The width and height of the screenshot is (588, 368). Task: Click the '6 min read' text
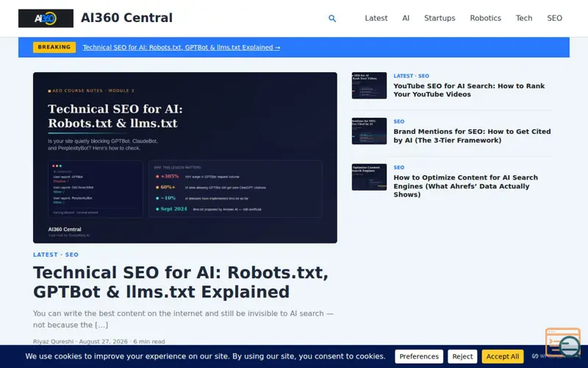tap(149, 342)
